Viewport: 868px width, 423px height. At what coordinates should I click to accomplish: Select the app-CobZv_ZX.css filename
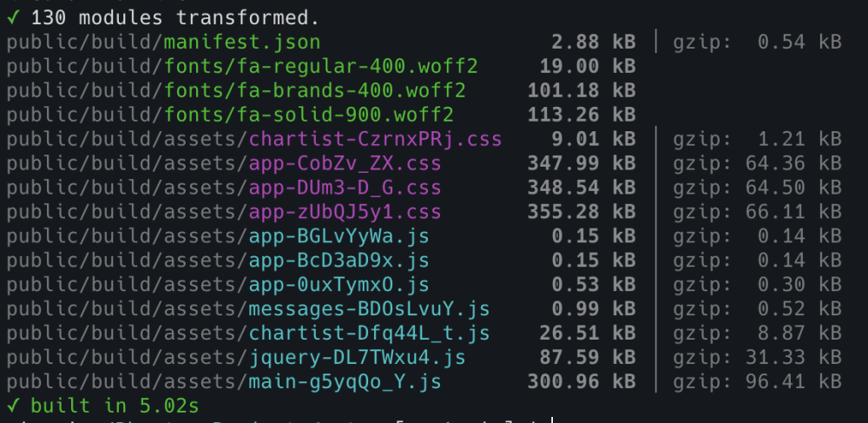(x=345, y=162)
